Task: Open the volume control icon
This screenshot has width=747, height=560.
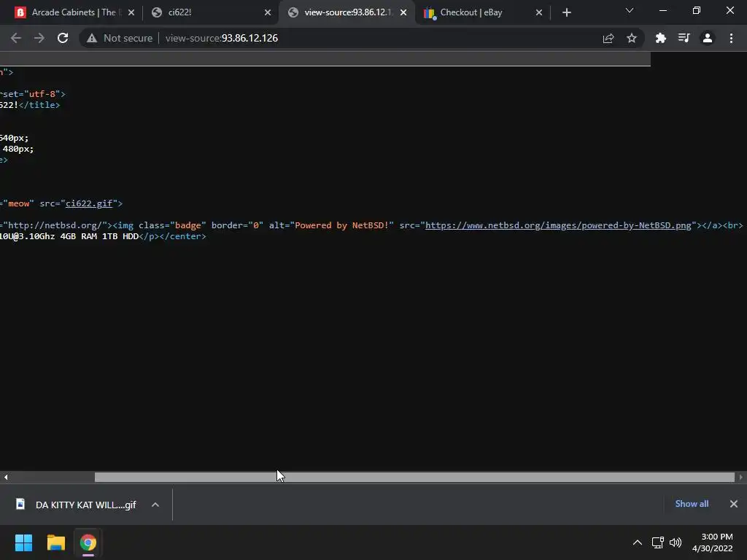Action: click(x=676, y=542)
